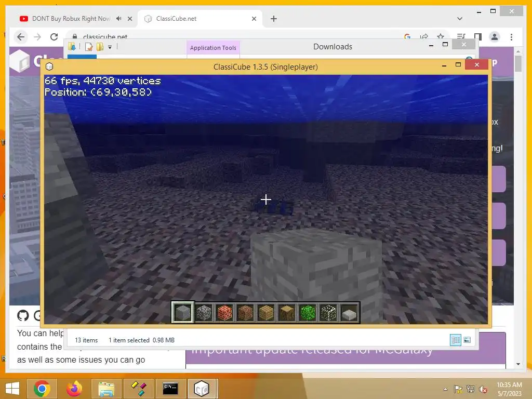Click the "Position: (69,30,58)" game text
Screen dimensions: 532x399
pos(98,92)
